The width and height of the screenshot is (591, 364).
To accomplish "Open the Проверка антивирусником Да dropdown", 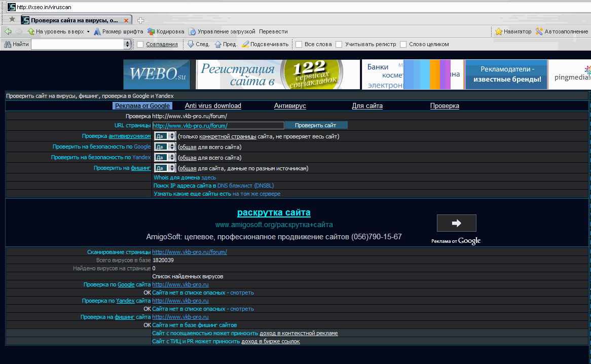I will [165, 136].
